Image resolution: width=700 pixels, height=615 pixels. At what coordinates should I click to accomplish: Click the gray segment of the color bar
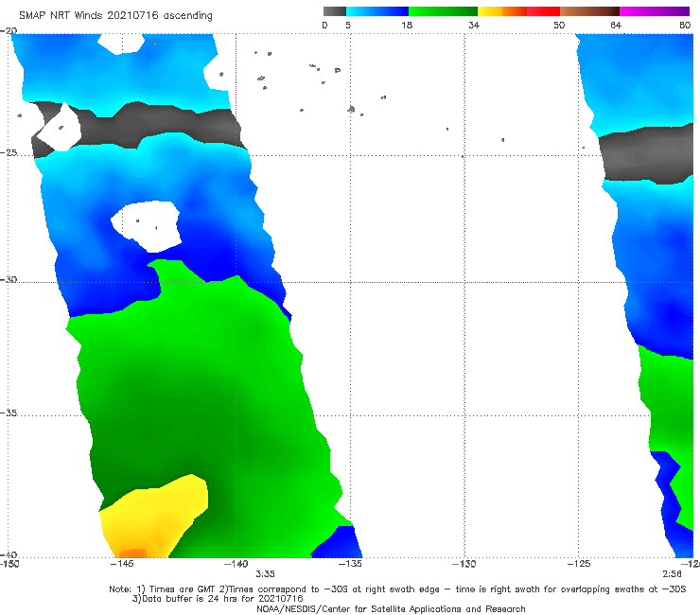click(x=335, y=11)
